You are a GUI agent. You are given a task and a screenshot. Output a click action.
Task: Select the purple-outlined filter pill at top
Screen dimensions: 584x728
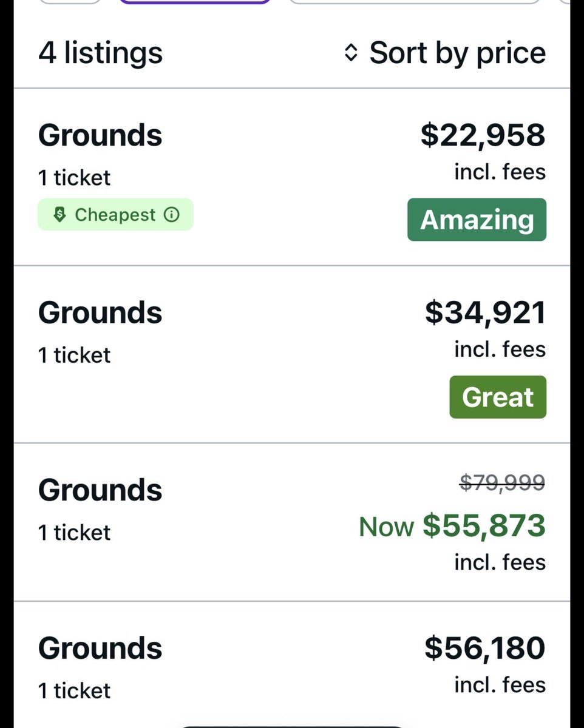tap(195, 2)
